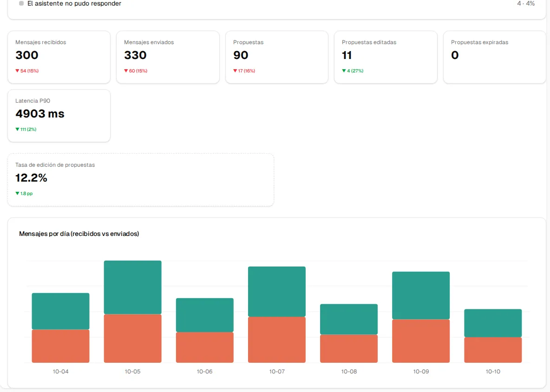Image resolution: width=550 pixels, height=392 pixels.
Task: Select the green bar segment for 10-10
Action: pos(493,323)
